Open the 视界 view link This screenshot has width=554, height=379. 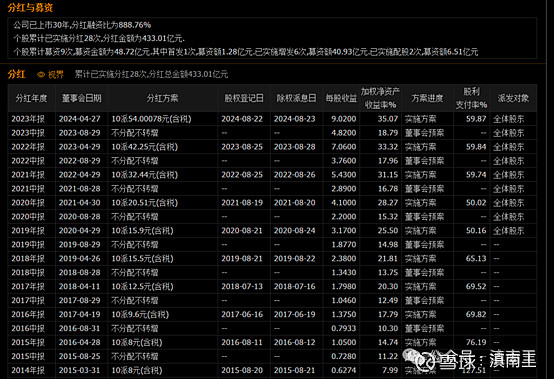pos(55,75)
